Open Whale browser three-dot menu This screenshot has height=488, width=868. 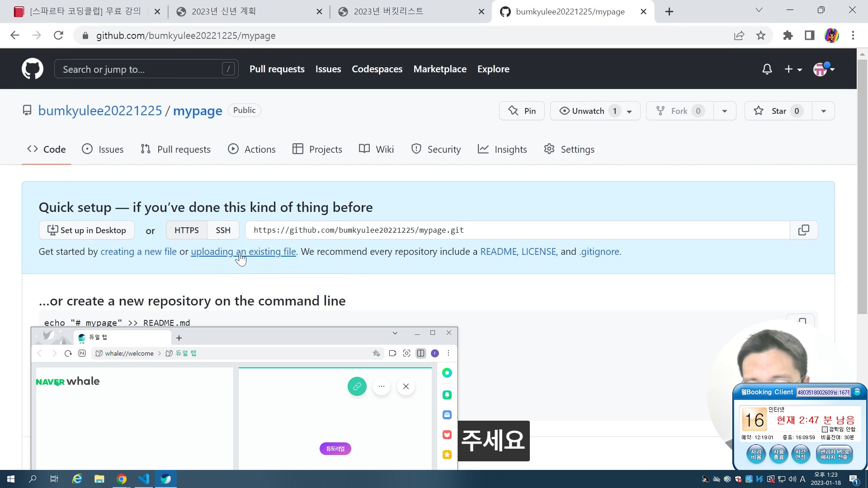pos(448,353)
